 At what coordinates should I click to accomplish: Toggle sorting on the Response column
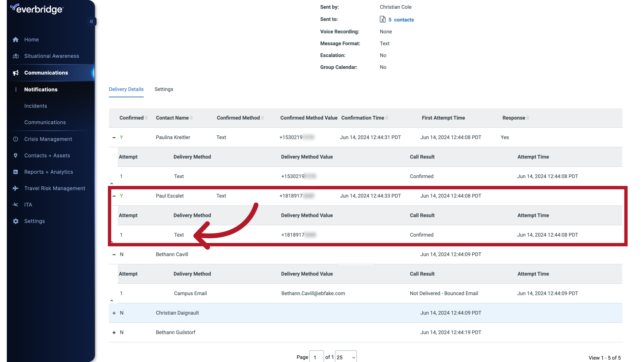point(528,118)
